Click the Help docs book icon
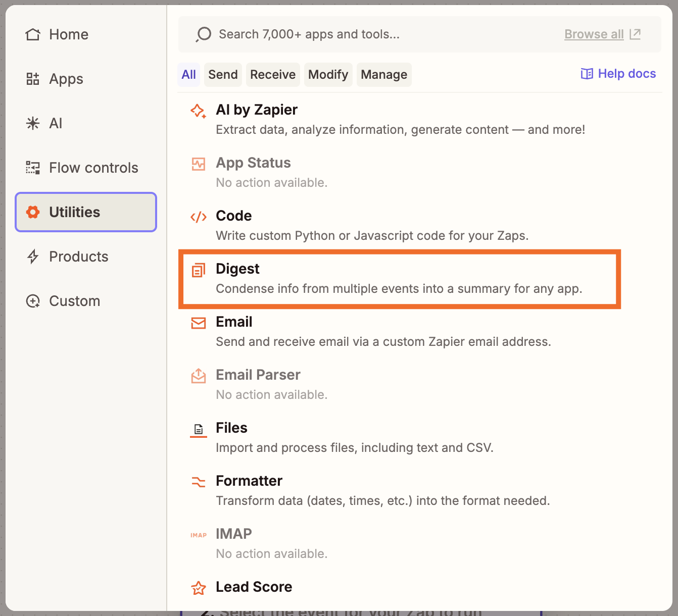678x616 pixels. [x=587, y=74]
